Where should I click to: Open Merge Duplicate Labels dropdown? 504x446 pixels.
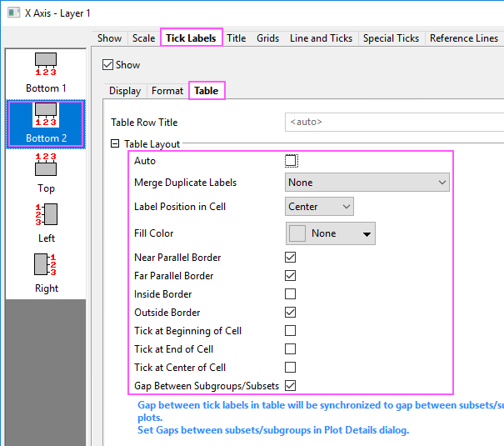coord(367,183)
